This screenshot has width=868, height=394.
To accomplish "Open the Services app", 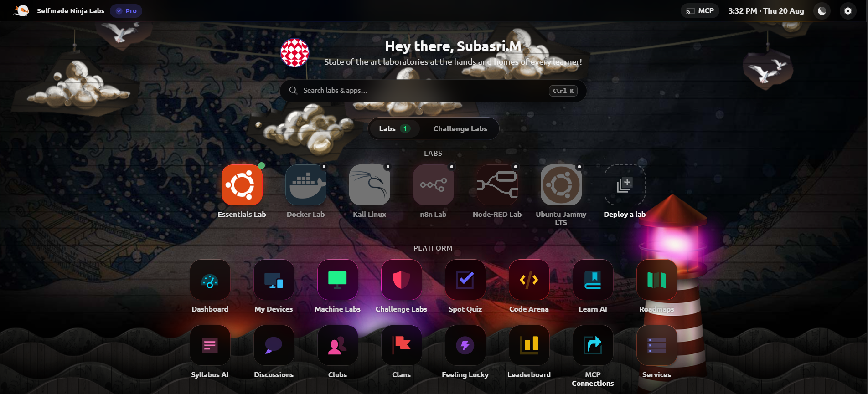I will pyautogui.click(x=656, y=345).
